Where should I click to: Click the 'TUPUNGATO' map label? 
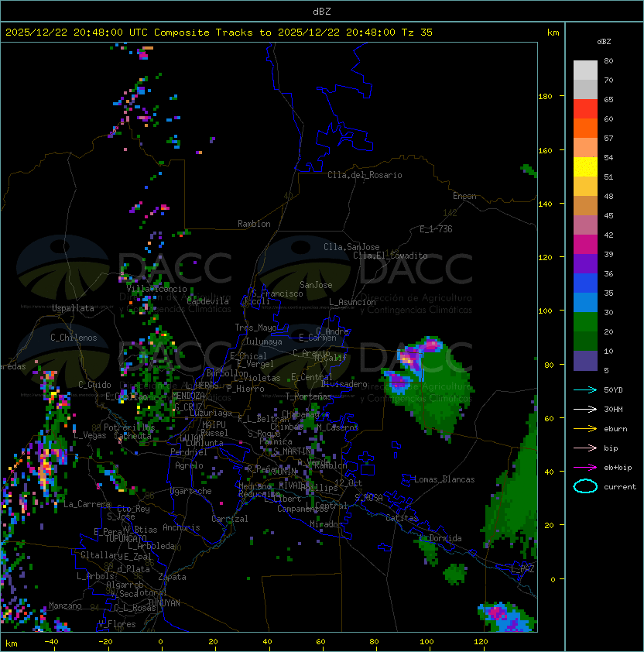click(x=125, y=538)
